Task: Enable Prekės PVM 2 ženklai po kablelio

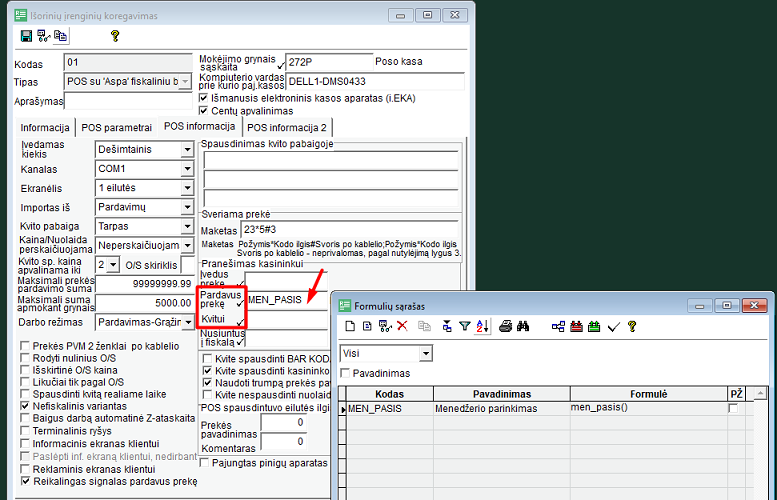Action: (25, 345)
